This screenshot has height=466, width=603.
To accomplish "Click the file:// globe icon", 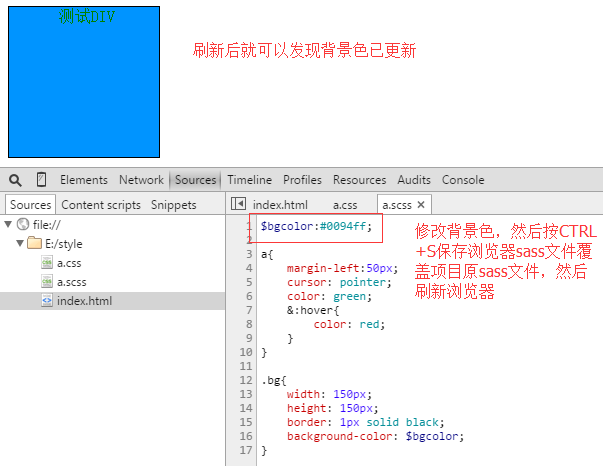I will [23, 225].
